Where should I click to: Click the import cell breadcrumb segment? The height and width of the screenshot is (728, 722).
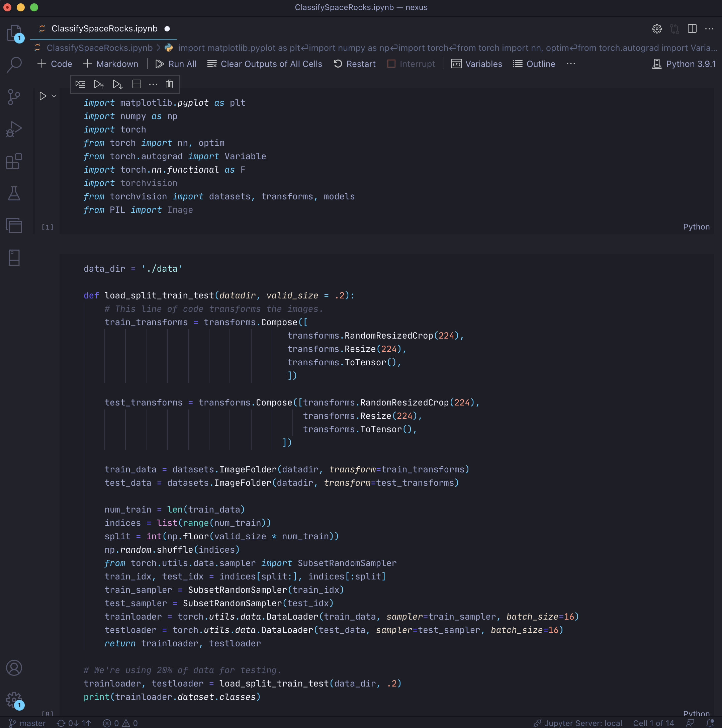pos(447,48)
